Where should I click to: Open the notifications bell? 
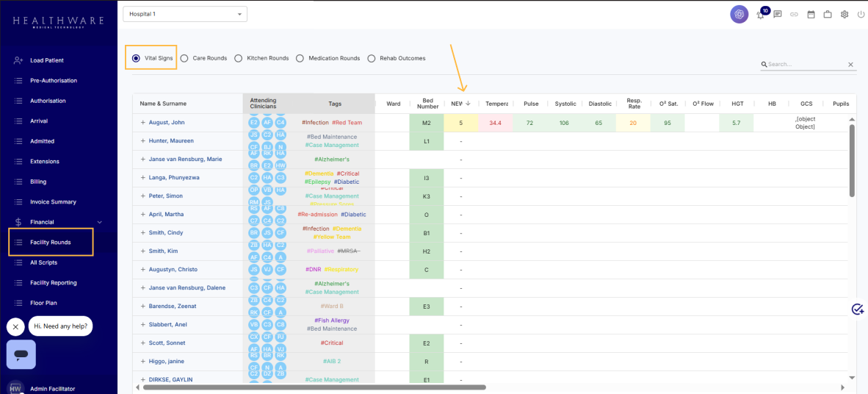(761, 15)
